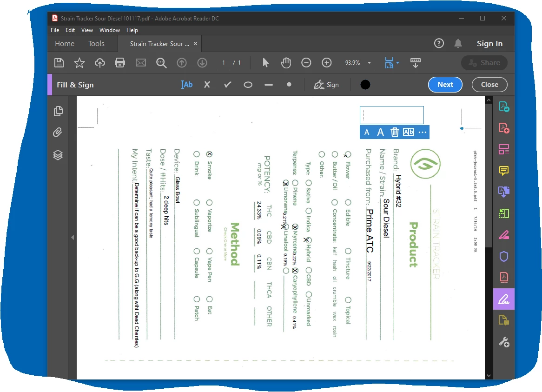This screenshot has height=392, width=542.
Task: Click the Share button
Action: (484, 63)
